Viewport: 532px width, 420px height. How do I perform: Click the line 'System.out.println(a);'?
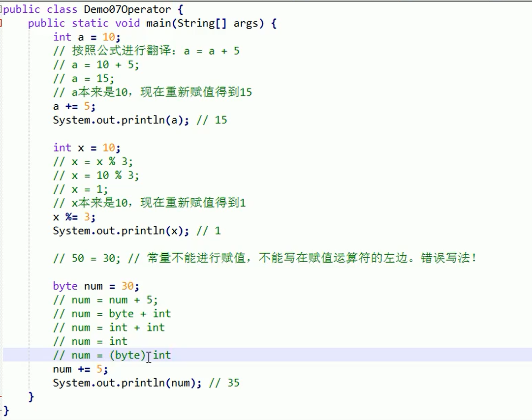click(x=121, y=120)
